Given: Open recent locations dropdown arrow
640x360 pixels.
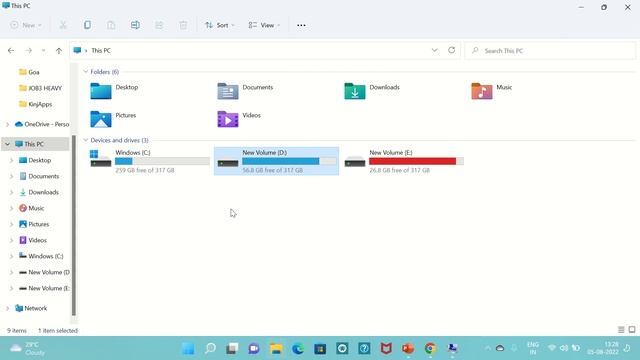Looking at the screenshot, I should pos(43,51).
